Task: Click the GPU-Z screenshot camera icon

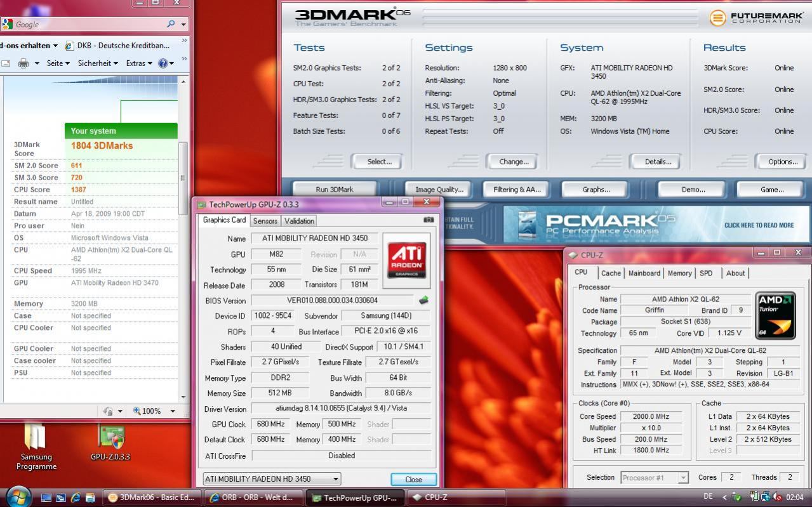Action: point(429,220)
